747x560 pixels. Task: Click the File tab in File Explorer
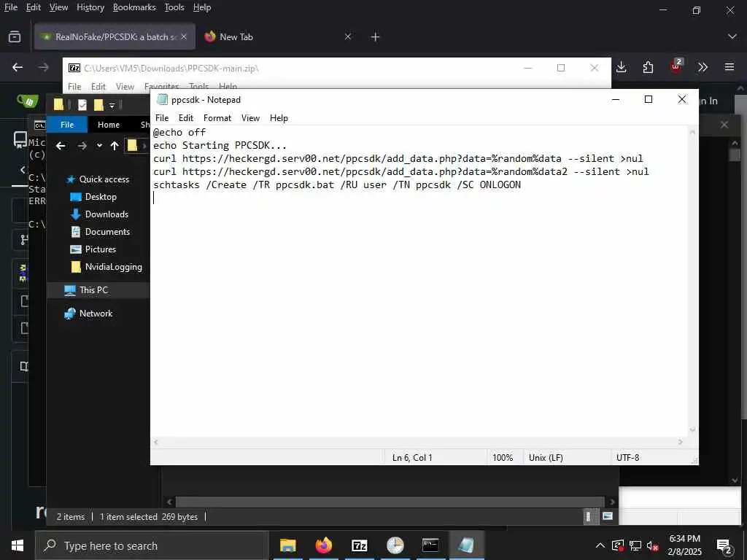click(67, 125)
